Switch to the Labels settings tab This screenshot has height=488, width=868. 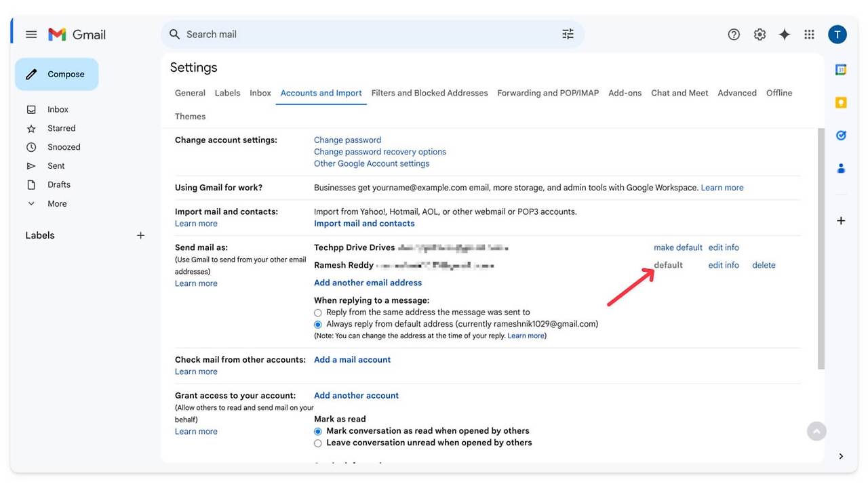click(x=227, y=93)
